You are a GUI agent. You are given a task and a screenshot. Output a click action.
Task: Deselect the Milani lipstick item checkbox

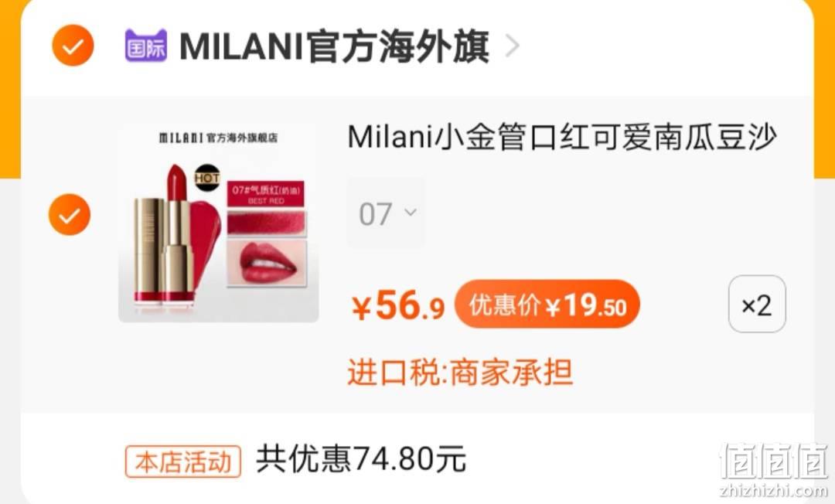pos(70,214)
